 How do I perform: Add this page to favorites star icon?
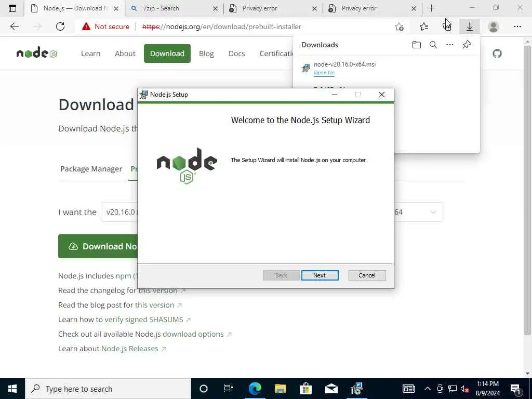[400, 26]
